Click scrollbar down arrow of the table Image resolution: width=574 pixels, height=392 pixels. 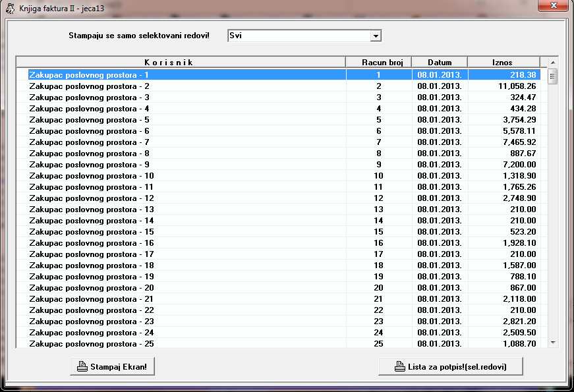coord(553,343)
